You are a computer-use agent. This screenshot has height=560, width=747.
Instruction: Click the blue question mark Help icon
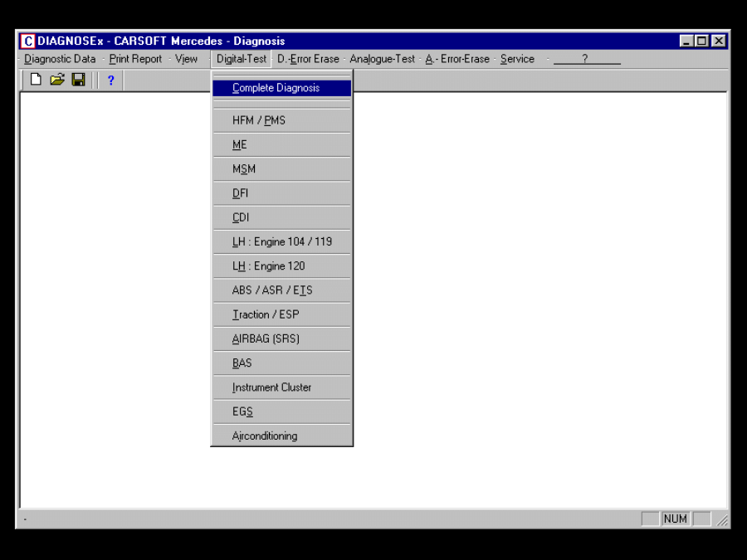click(x=110, y=80)
